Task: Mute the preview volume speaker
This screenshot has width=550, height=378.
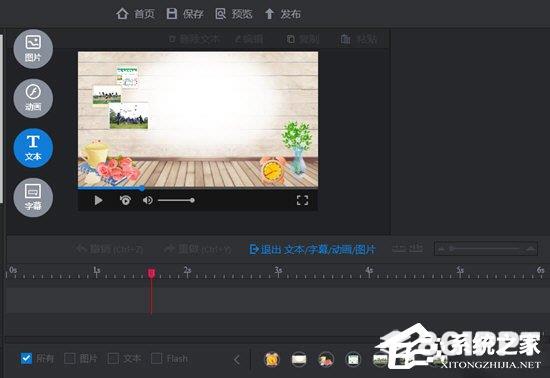Action: (x=148, y=200)
